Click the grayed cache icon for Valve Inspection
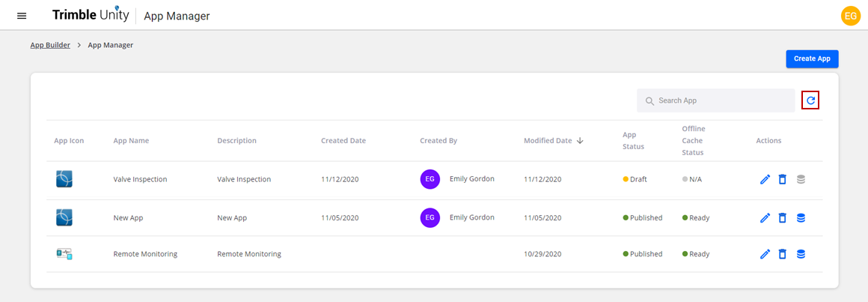868x302 pixels. click(801, 180)
